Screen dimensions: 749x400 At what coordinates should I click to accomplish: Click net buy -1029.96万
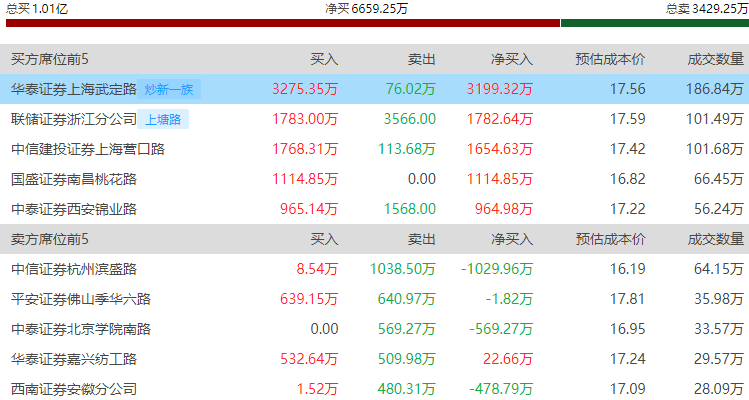tap(497, 269)
